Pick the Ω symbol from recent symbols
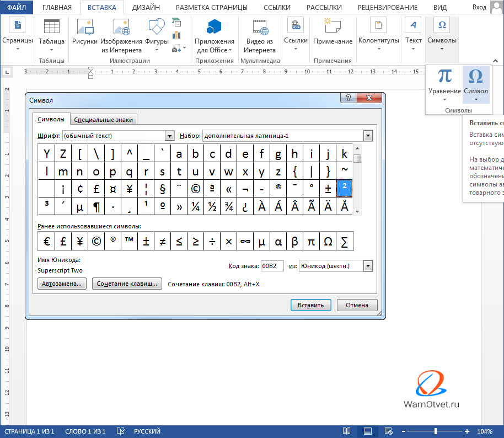The height and width of the screenshot is (438, 504). click(328, 241)
